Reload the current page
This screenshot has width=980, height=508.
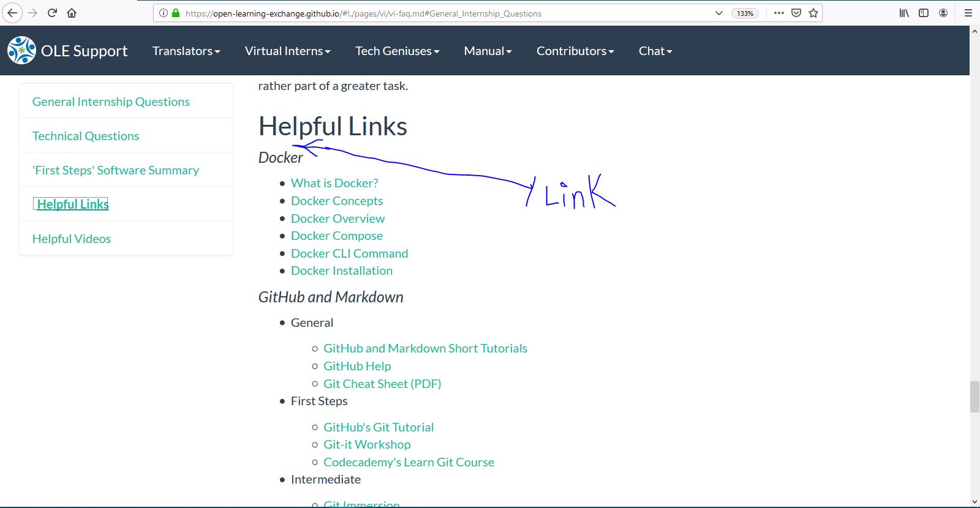click(52, 13)
